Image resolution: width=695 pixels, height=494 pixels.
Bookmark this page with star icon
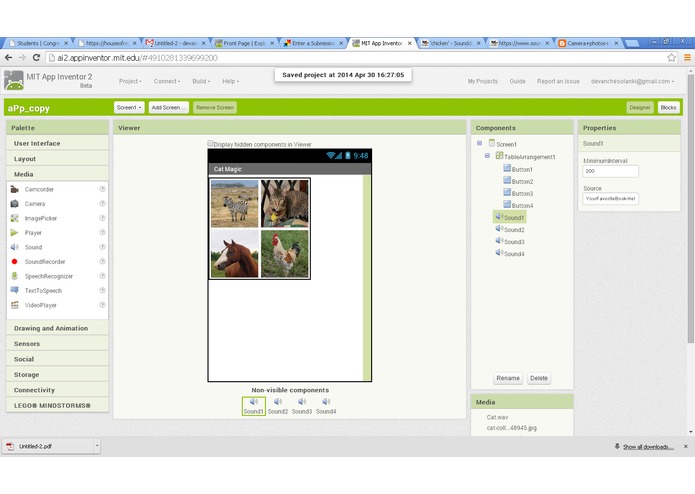[672, 58]
